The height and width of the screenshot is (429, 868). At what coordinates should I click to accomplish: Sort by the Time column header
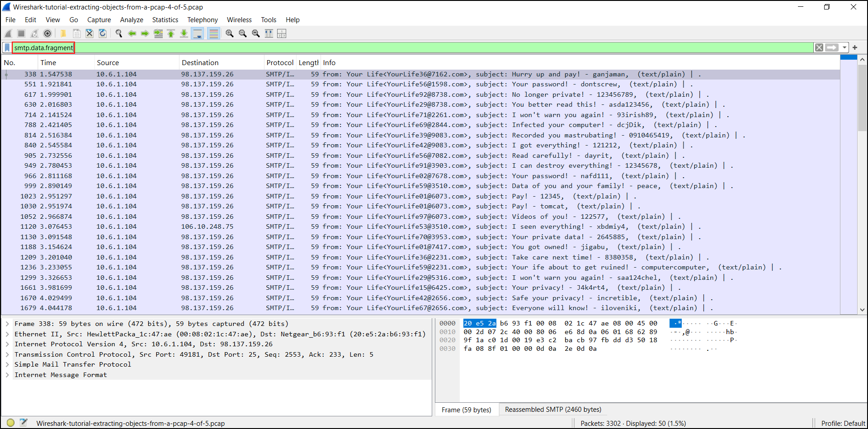[66, 63]
